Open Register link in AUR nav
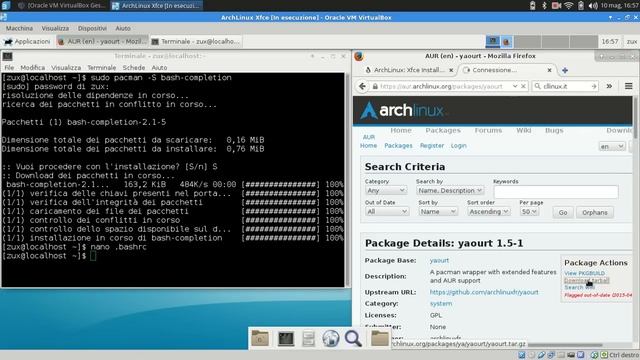Image resolution: width=640 pixels, height=360 pixels. pos(432,146)
